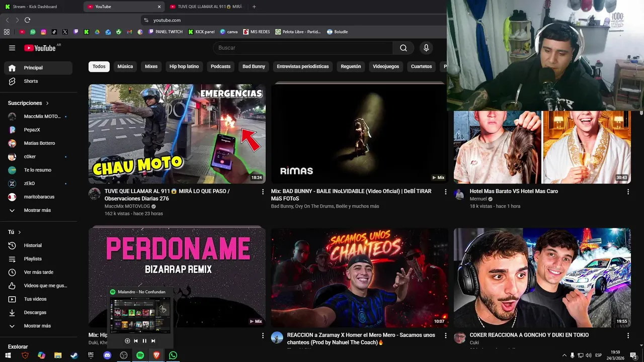Open PepazX subscription channel

tap(38, 130)
